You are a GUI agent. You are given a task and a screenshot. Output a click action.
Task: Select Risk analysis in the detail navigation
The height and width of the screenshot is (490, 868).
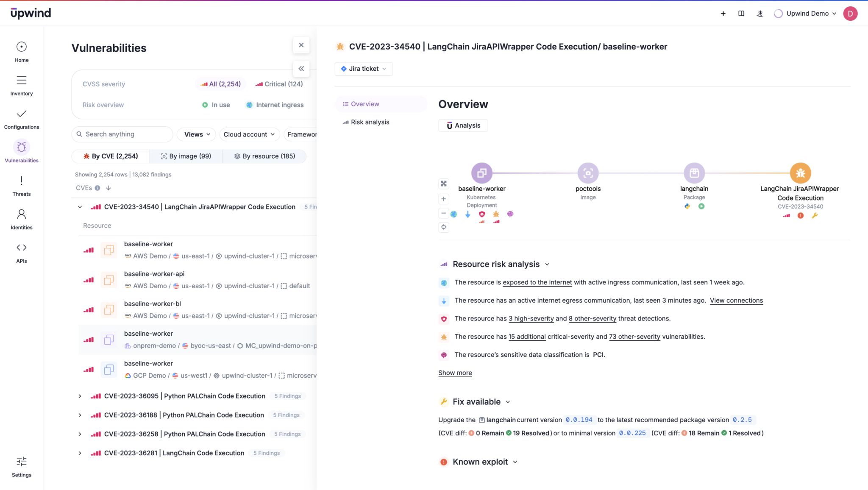coord(370,122)
